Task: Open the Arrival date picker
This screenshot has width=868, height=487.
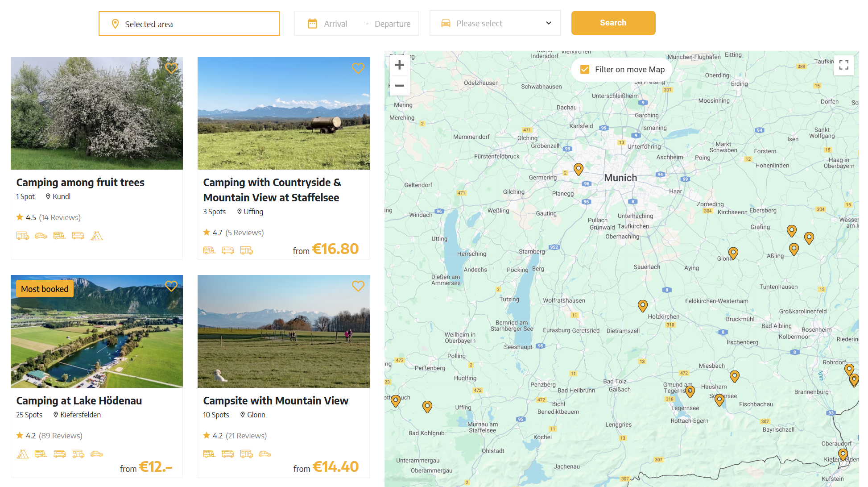Action: (x=335, y=24)
